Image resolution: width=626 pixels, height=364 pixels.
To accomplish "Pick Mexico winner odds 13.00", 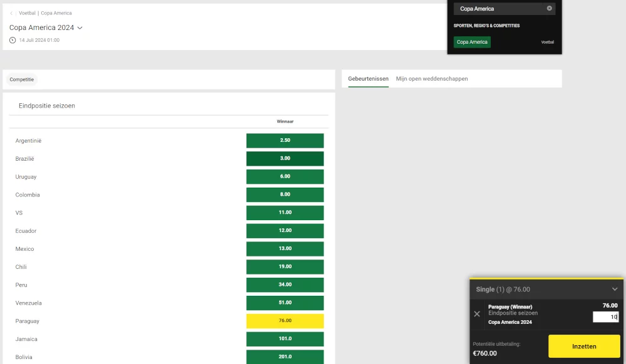I will pos(285,248).
